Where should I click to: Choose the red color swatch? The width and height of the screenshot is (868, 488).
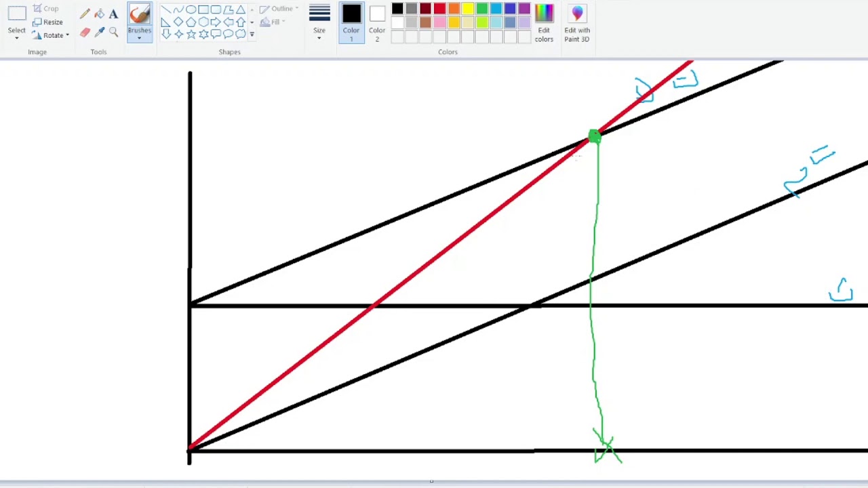439,8
